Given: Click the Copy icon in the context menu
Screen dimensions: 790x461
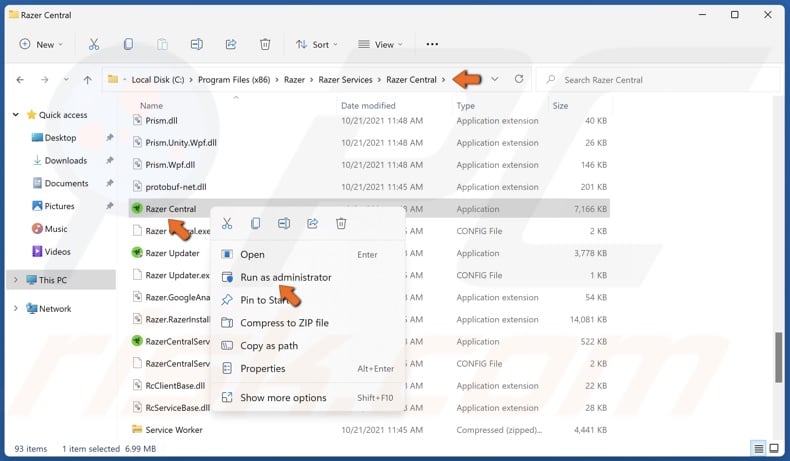Looking at the screenshot, I should pos(256,223).
